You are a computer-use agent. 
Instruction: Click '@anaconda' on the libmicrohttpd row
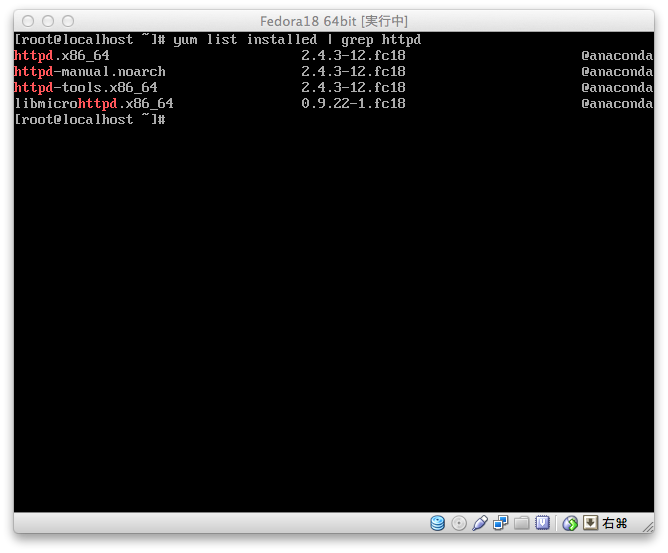coord(617,104)
